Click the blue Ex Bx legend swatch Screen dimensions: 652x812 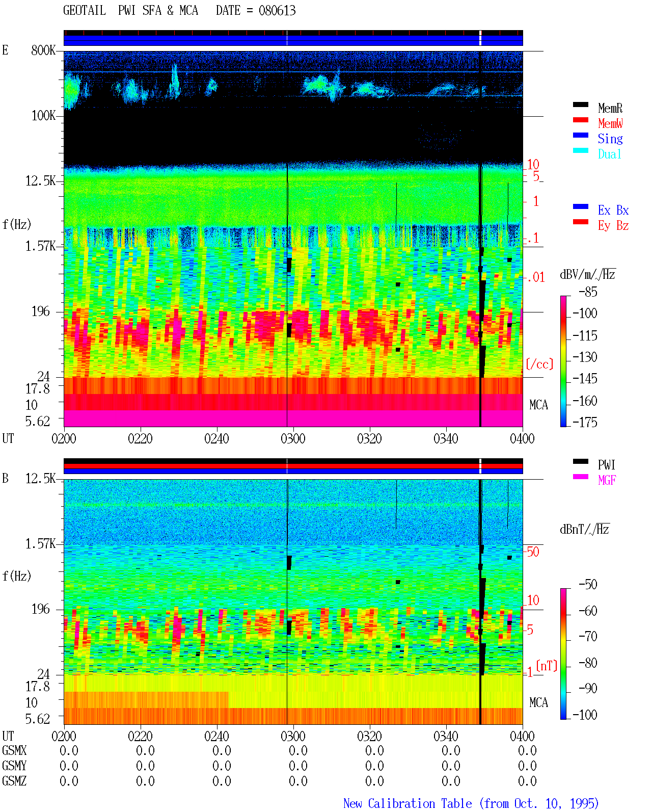point(580,206)
